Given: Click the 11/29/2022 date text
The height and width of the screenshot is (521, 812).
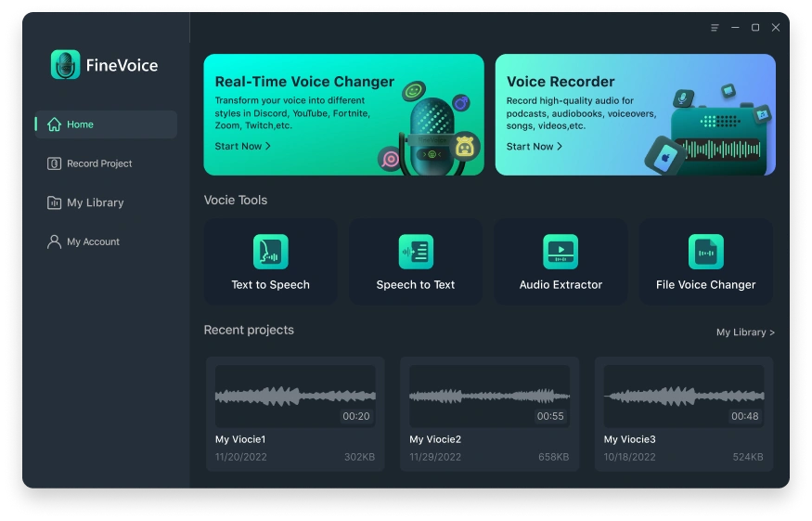Looking at the screenshot, I should 435,457.
